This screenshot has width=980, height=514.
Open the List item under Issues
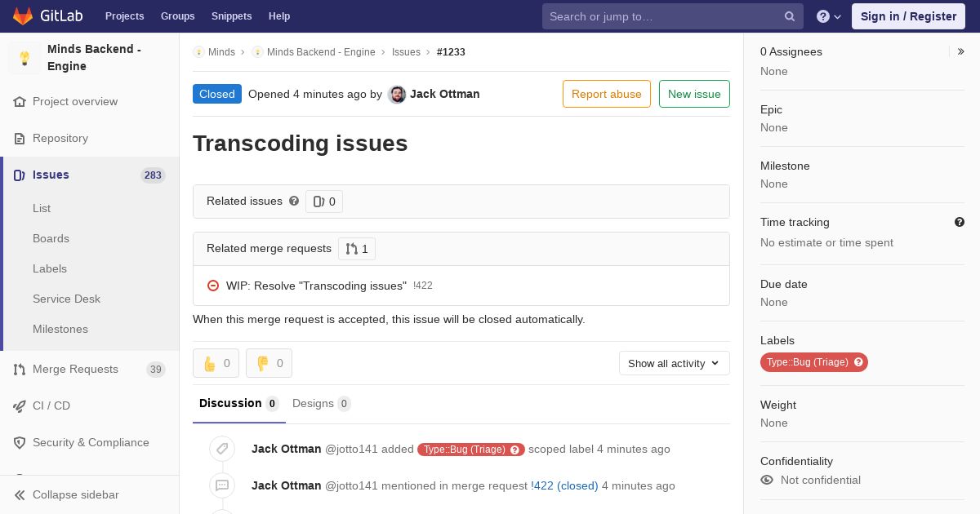42,209
